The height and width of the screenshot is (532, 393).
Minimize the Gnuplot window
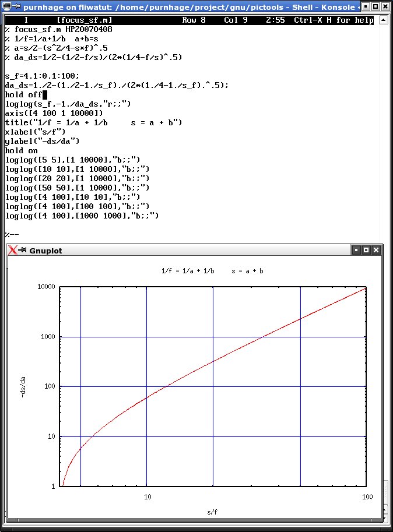pos(356,250)
